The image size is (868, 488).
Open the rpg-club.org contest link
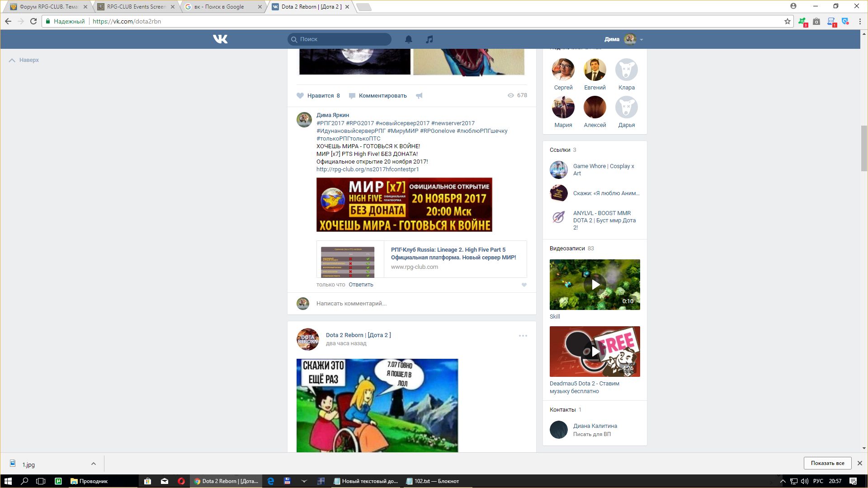coord(368,169)
